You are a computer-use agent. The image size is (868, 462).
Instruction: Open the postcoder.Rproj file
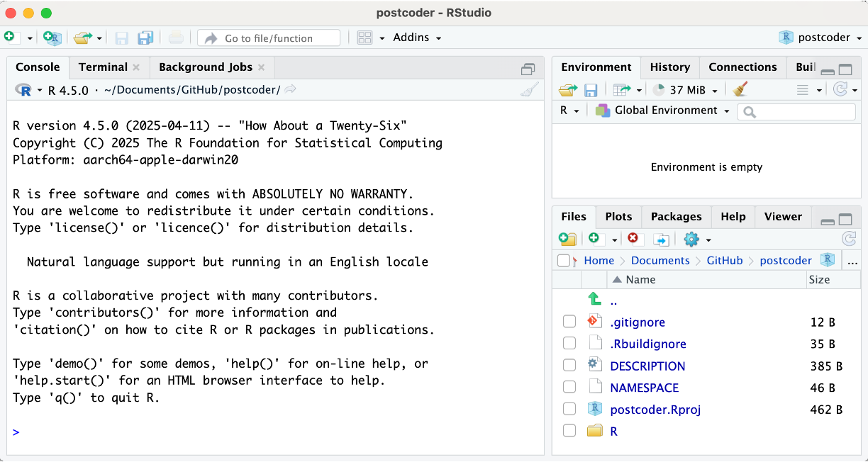tap(655, 410)
